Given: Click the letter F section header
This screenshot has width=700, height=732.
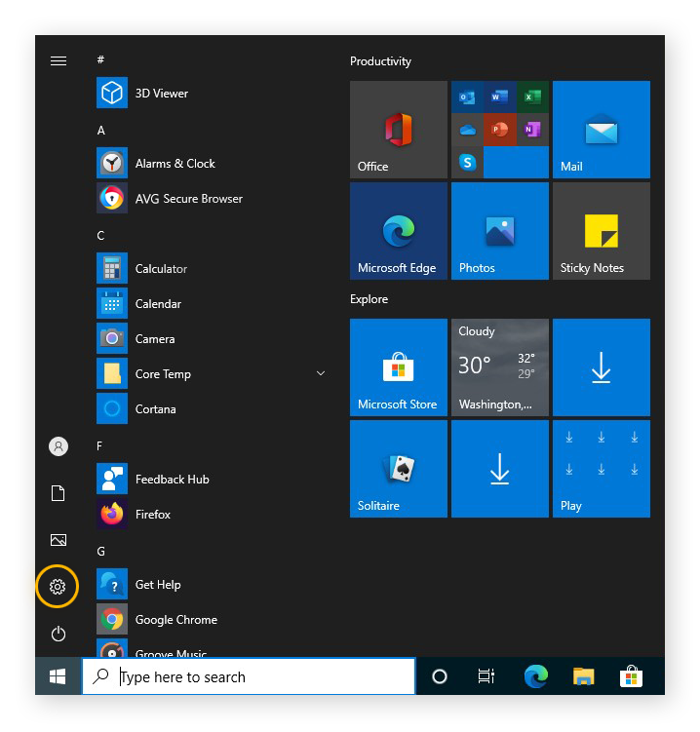Looking at the screenshot, I should [x=99, y=445].
